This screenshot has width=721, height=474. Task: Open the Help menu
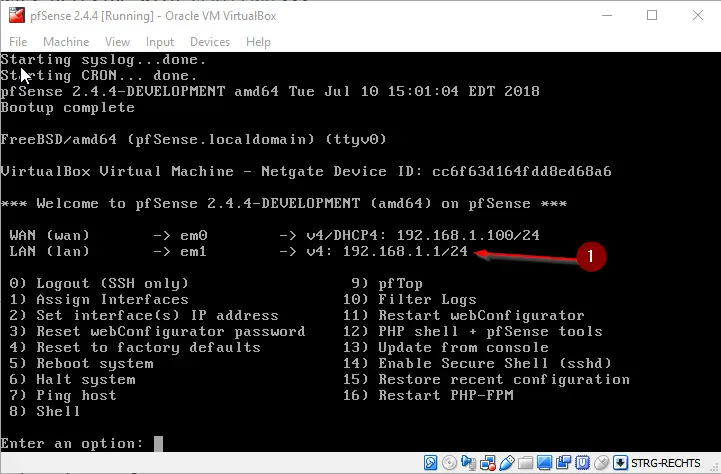(x=258, y=42)
